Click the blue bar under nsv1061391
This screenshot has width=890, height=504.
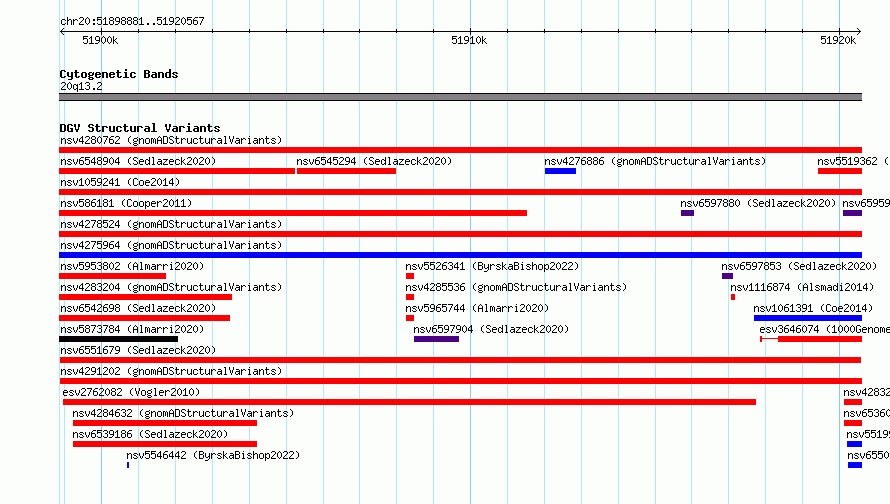808,318
